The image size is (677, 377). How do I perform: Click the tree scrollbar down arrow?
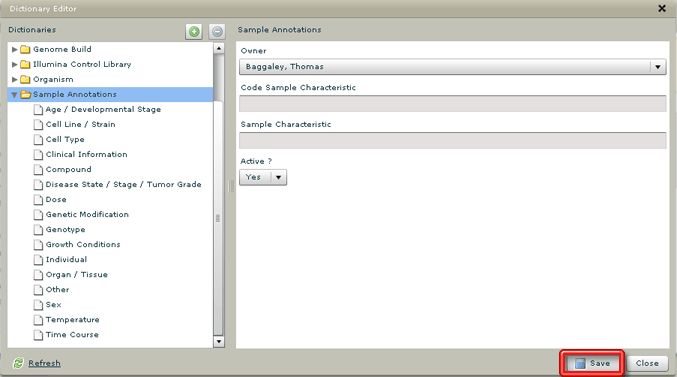pyautogui.click(x=219, y=342)
